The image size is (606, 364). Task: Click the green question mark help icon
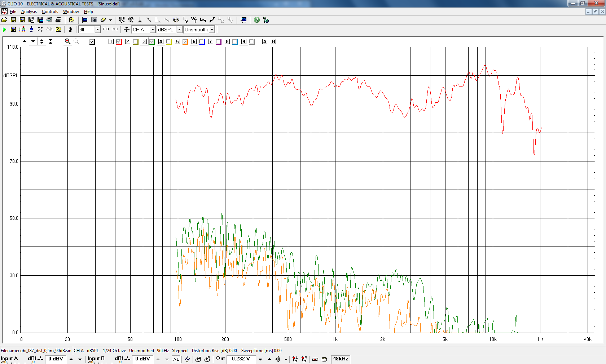(x=257, y=20)
